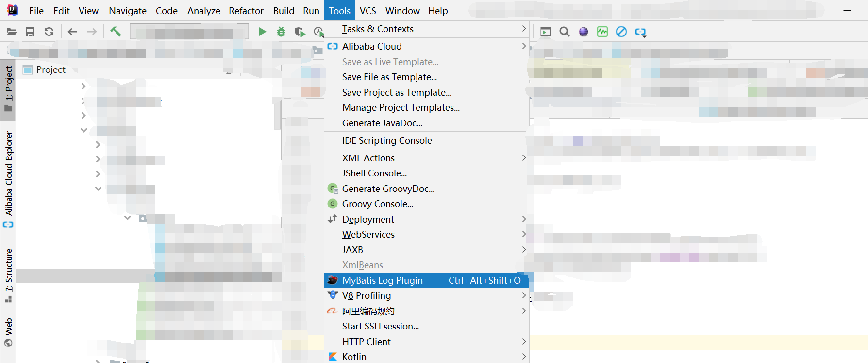This screenshot has width=868, height=363.
Task: Expand the Tasks & Contexts submenu
Action: pyautogui.click(x=427, y=29)
